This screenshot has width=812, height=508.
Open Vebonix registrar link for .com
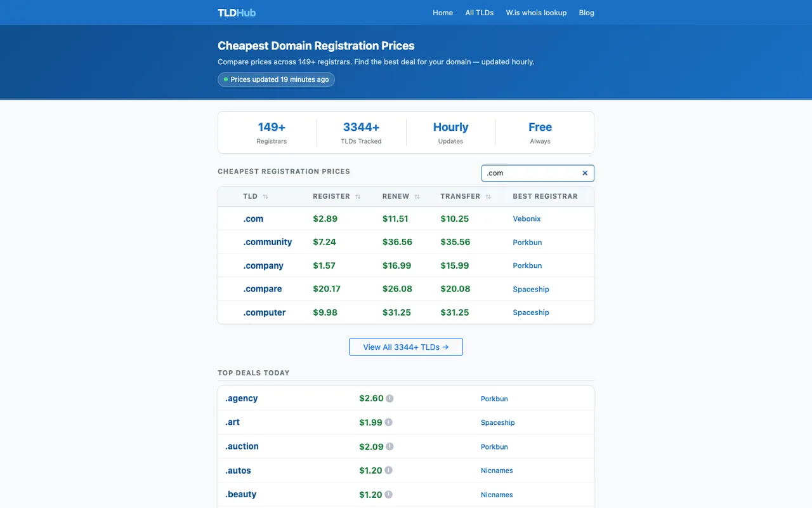click(527, 219)
